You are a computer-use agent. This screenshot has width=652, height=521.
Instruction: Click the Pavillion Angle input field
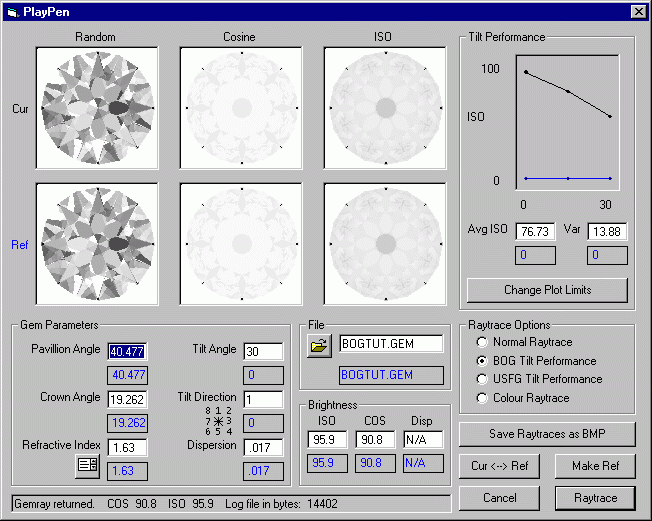[x=127, y=351]
